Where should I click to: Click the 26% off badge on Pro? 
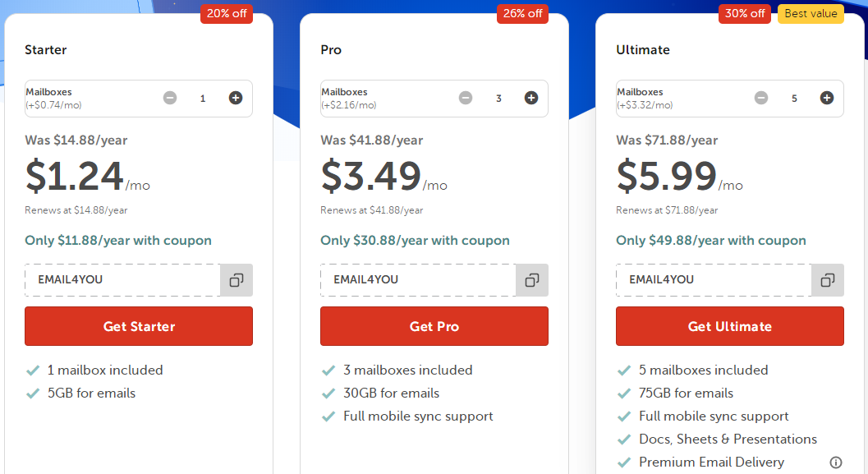tap(522, 14)
